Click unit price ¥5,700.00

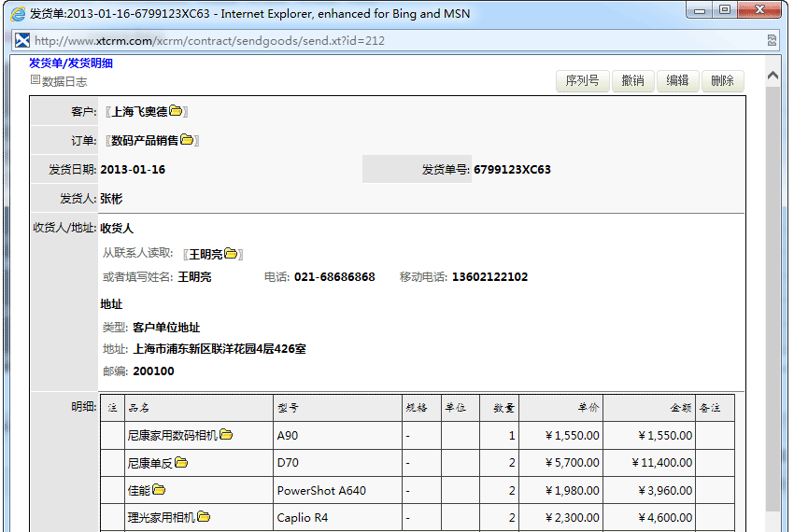(x=573, y=463)
